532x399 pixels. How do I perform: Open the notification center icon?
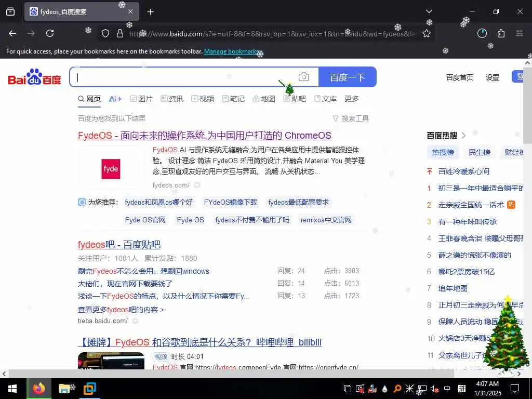[515, 389]
